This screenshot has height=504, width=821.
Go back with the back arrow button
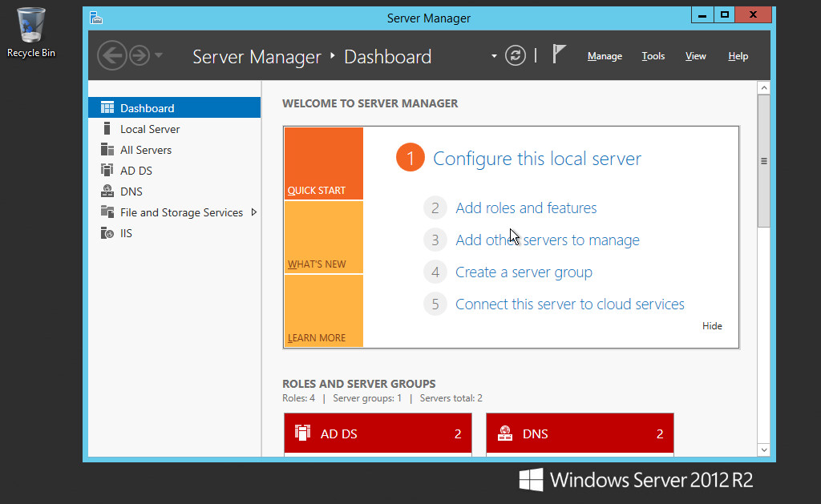point(112,55)
